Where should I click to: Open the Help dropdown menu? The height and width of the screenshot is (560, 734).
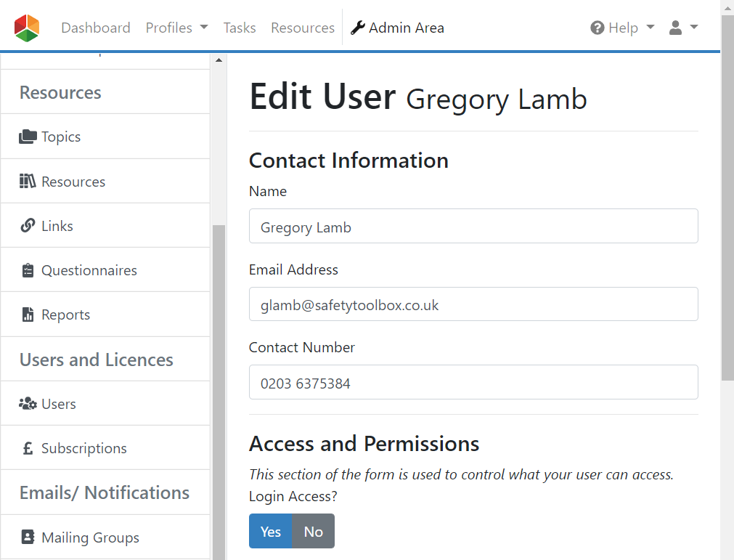(x=622, y=28)
